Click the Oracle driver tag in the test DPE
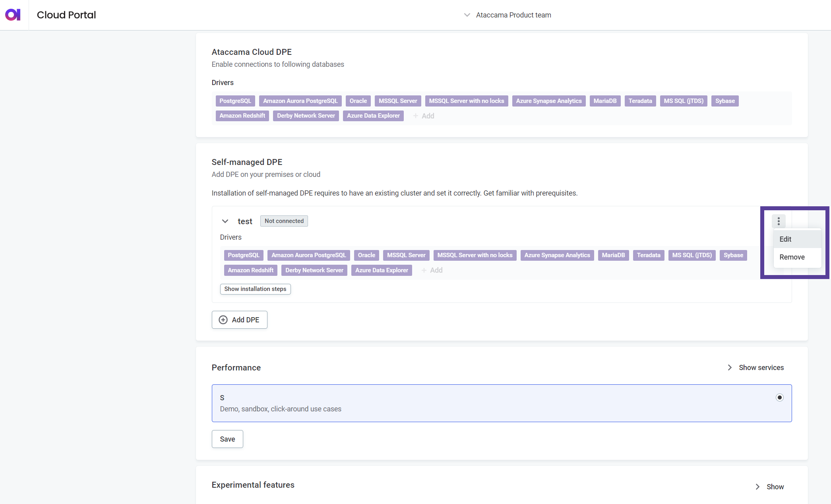 [x=366, y=255]
